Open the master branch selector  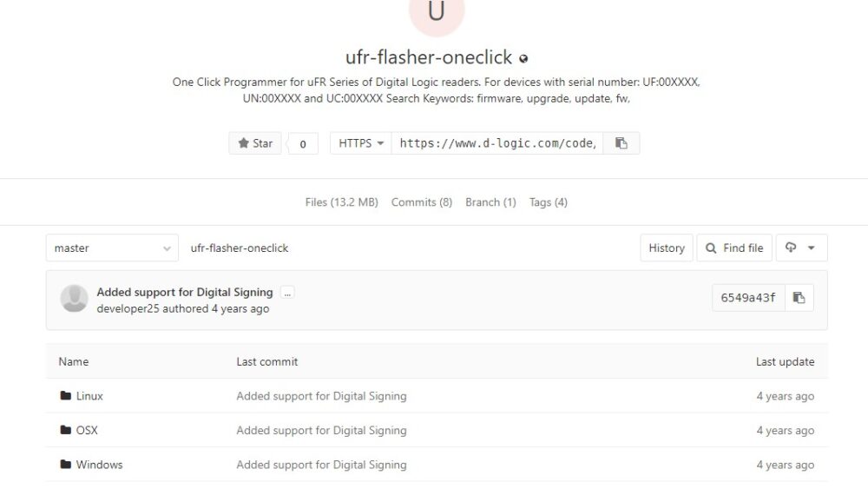point(112,248)
